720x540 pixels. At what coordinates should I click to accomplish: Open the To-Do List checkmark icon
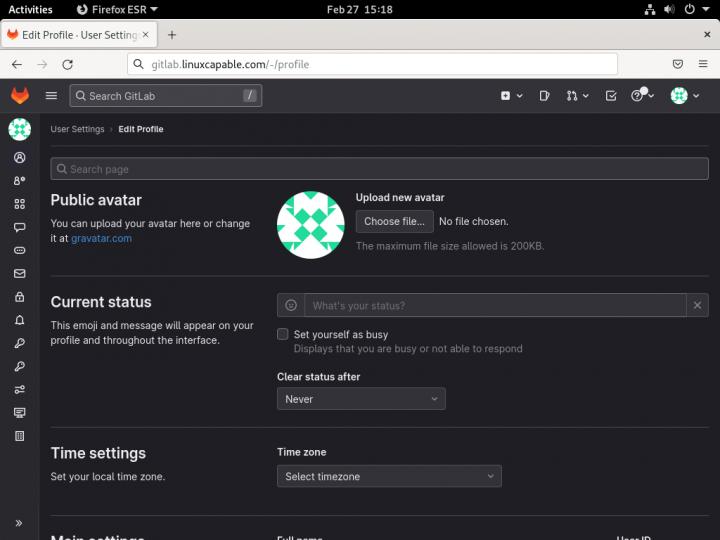611,96
